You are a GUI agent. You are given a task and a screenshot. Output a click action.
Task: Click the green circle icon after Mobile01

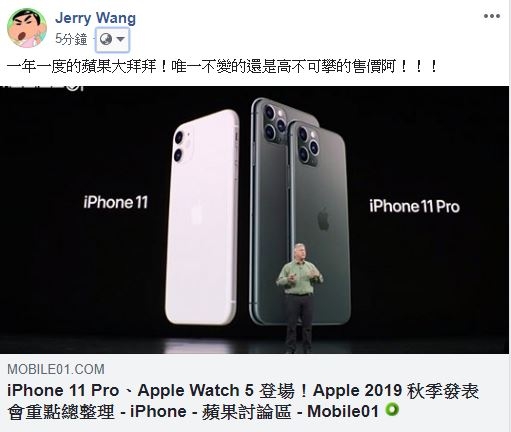coord(392,410)
